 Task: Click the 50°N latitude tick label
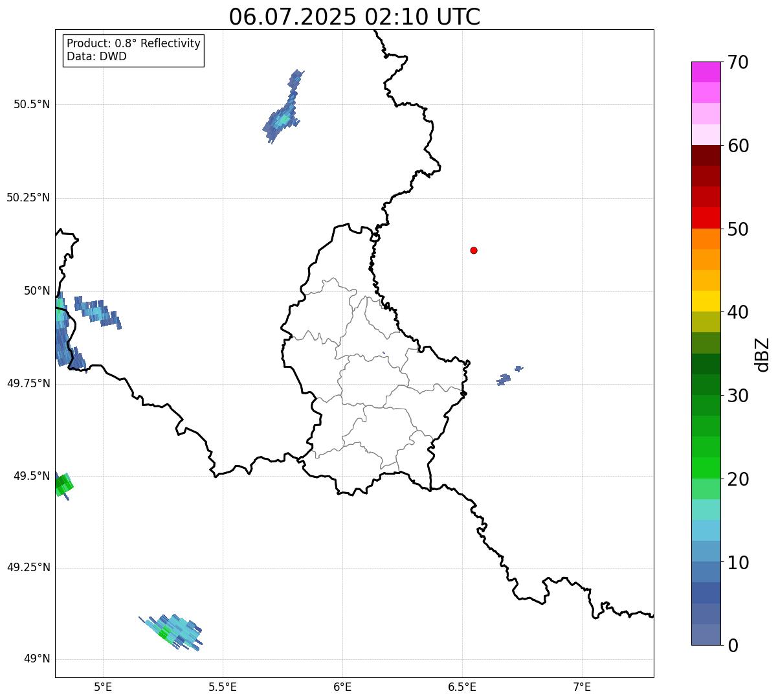(37, 291)
